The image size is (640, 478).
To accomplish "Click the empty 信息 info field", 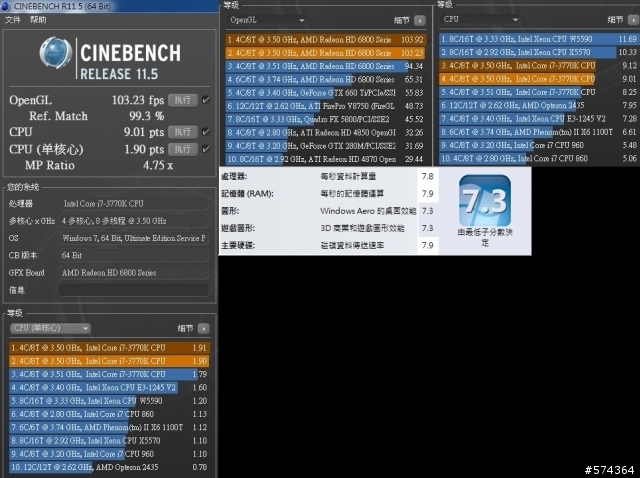I will pyautogui.click(x=134, y=290).
